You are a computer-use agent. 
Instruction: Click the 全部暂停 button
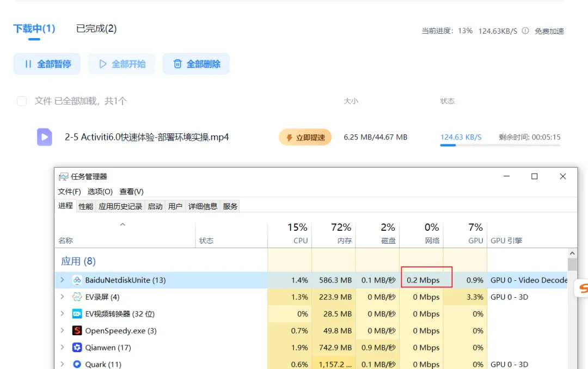[x=47, y=64]
